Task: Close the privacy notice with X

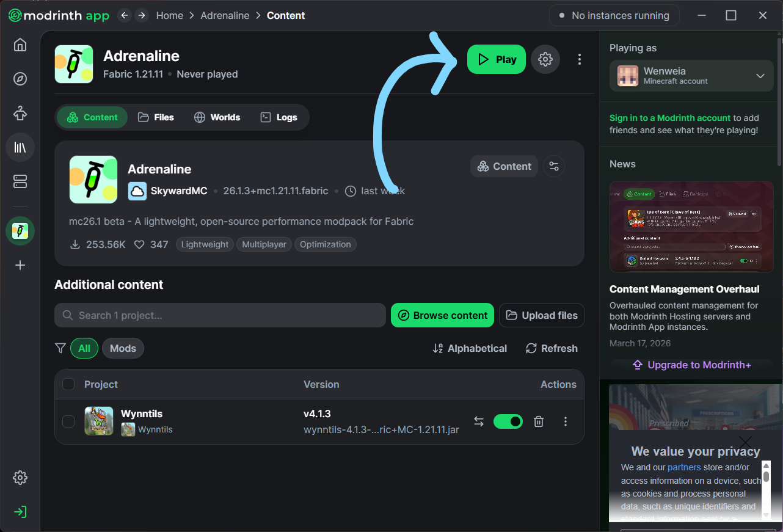Action: [x=745, y=442]
